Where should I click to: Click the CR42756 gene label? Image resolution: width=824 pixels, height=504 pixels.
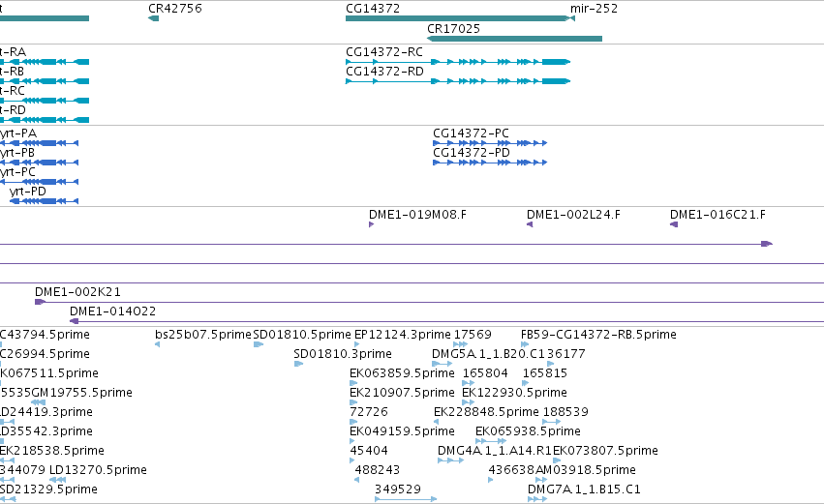pos(175,9)
